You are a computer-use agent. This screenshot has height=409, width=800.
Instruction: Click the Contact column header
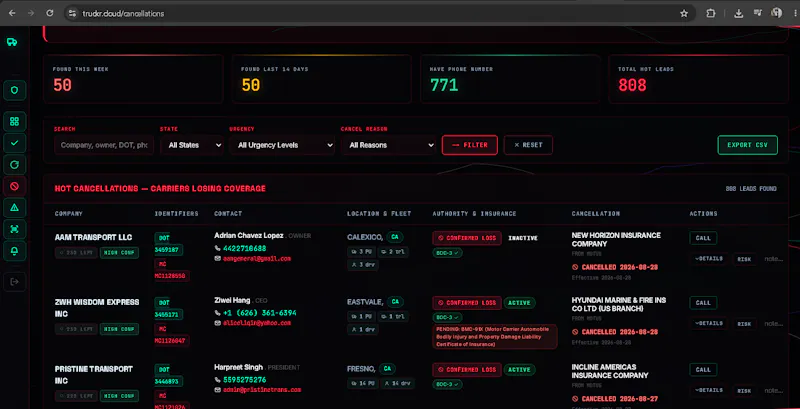coord(228,214)
